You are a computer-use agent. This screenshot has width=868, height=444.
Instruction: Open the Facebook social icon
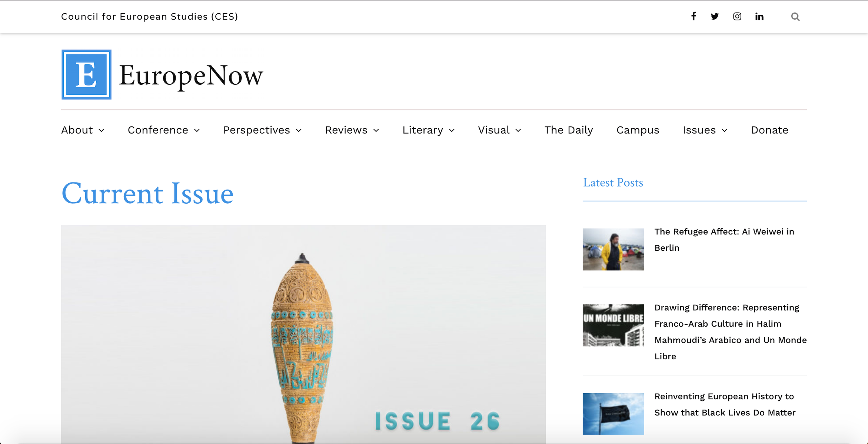point(694,16)
